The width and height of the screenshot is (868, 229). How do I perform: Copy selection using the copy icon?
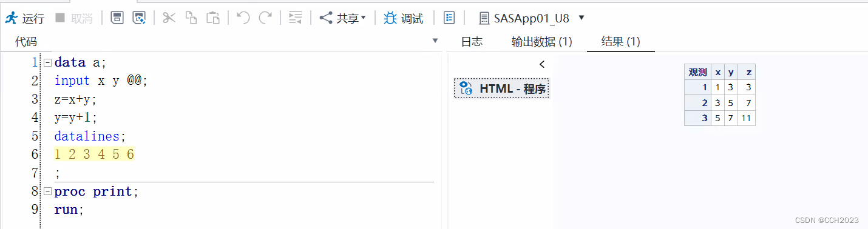[x=191, y=18]
